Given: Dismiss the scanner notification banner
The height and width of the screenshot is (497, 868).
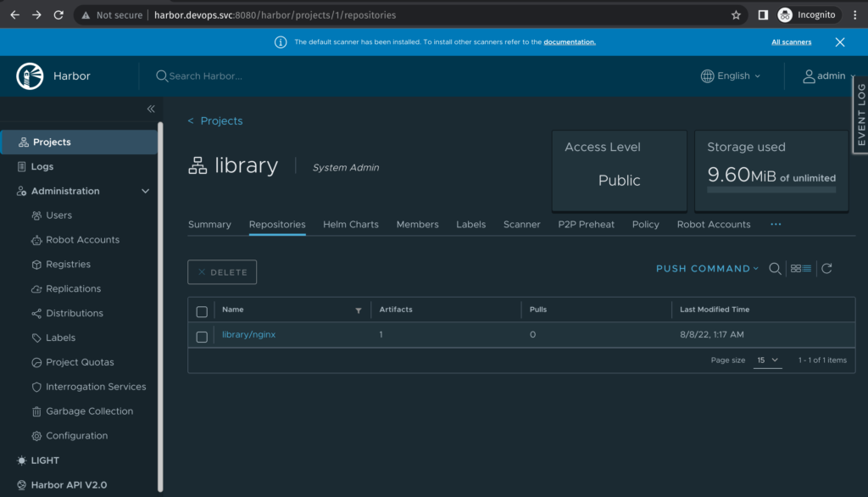Looking at the screenshot, I should coord(840,42).
